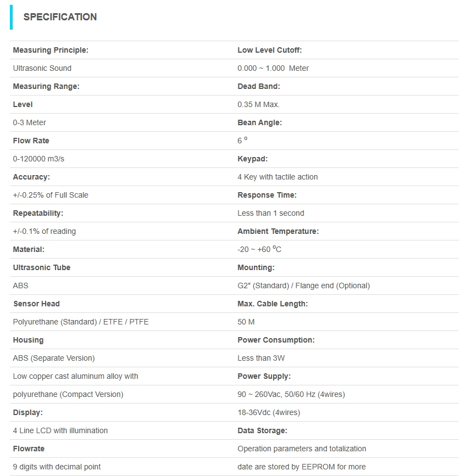
Task: Click the Accuracy label
Action: pos(31,177)
